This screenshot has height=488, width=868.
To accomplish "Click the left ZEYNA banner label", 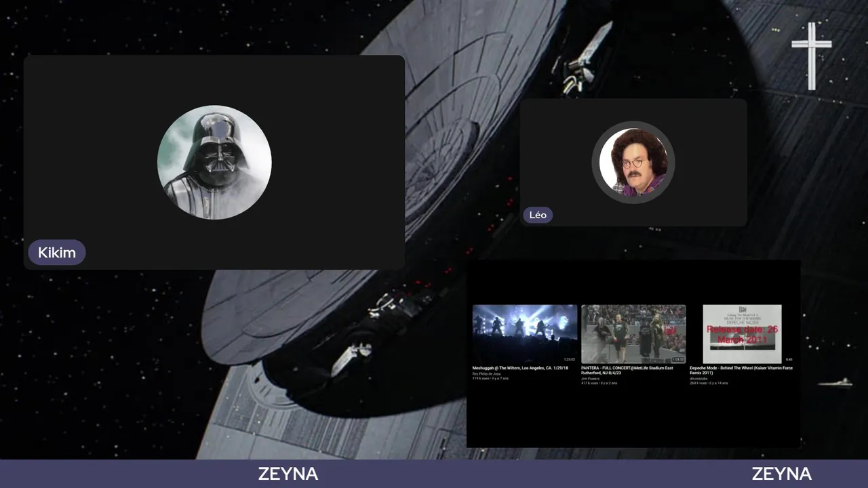I will tap(288, 474).
